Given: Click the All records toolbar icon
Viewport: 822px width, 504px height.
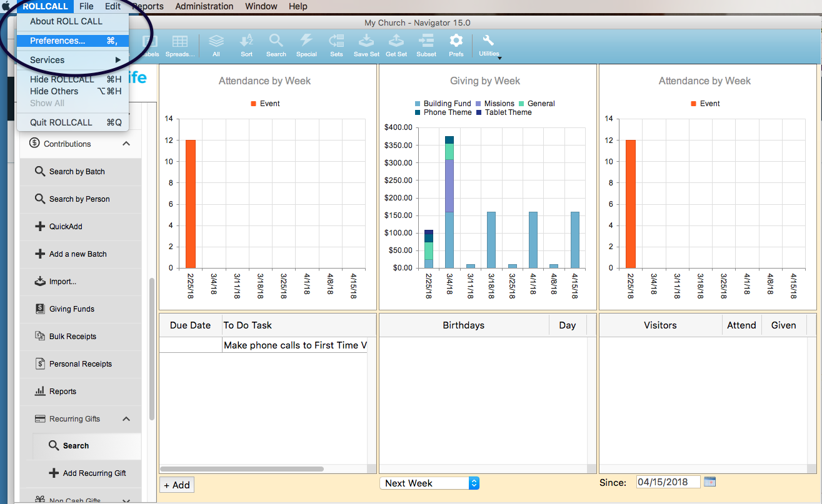Looking at the screenshot, I should coord(216,41).
